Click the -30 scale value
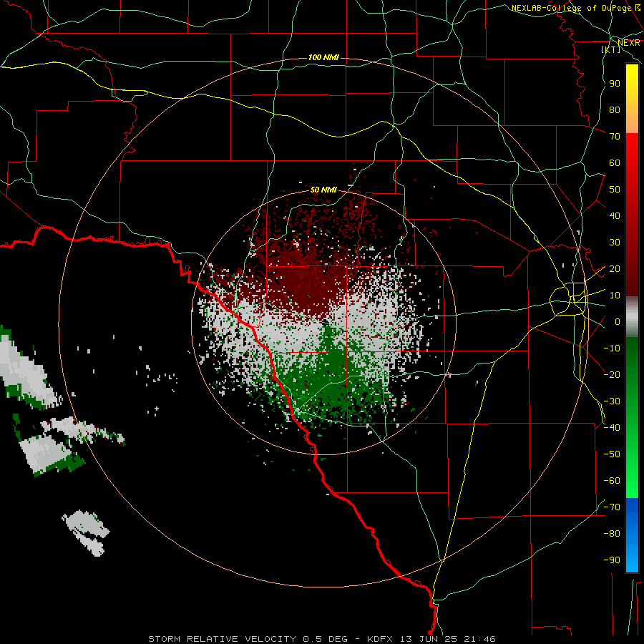The height and width of the screenshot is (644, 644). pyautogui.click(x=612, y=401)
